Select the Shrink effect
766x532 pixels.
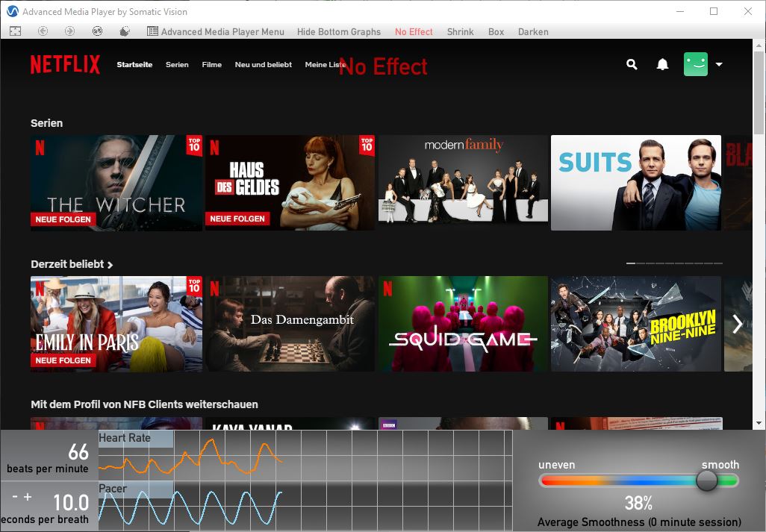click(x=460, y=32)
